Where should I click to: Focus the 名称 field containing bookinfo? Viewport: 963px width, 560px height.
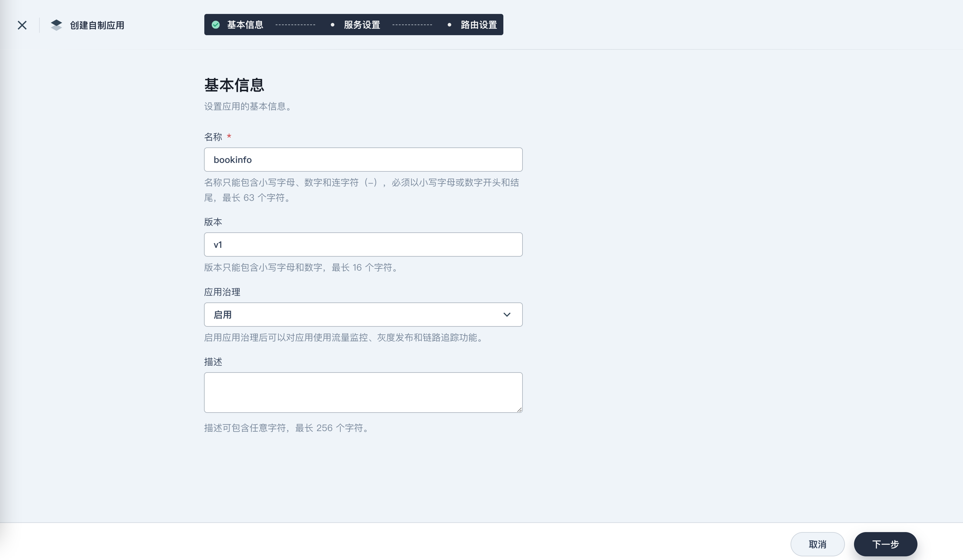[x=363, y=160]
